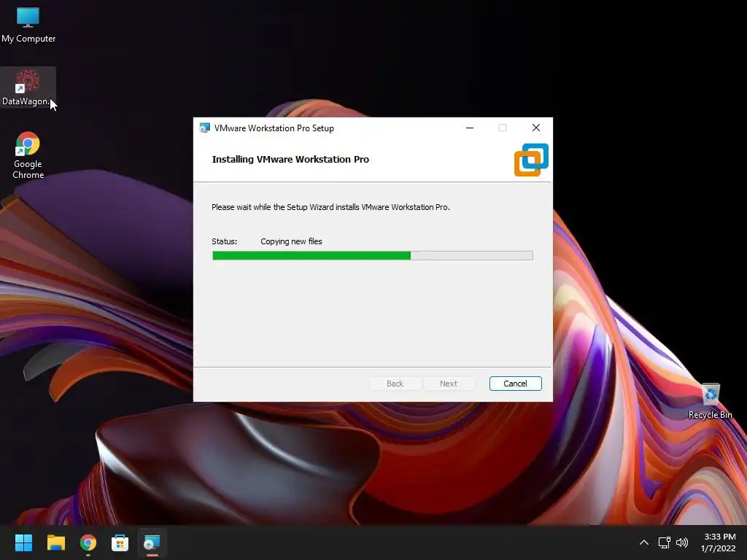747x560 pixels.
Task: Open the clock showing 3:33 PM
Action: pyautogui.click(x=719, y=542)
